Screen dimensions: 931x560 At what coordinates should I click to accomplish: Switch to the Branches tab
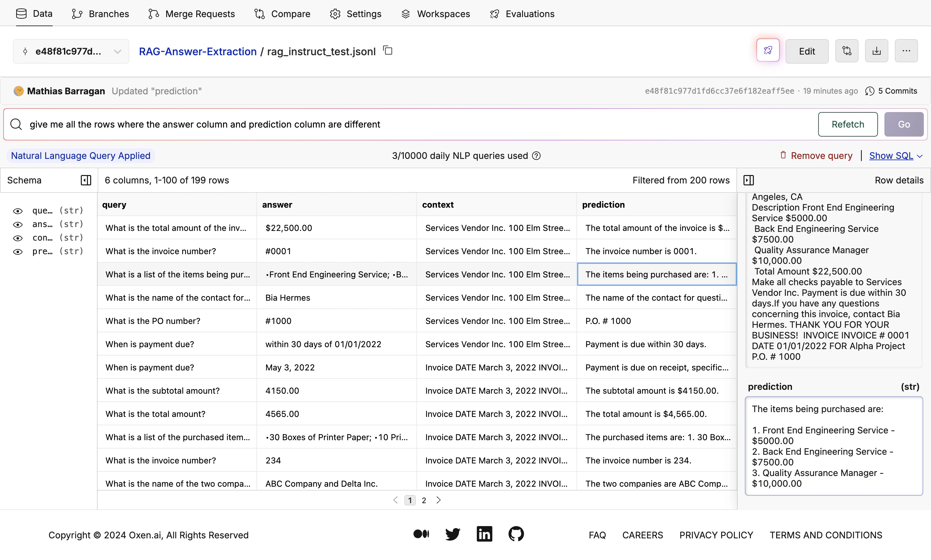(100, 14)
